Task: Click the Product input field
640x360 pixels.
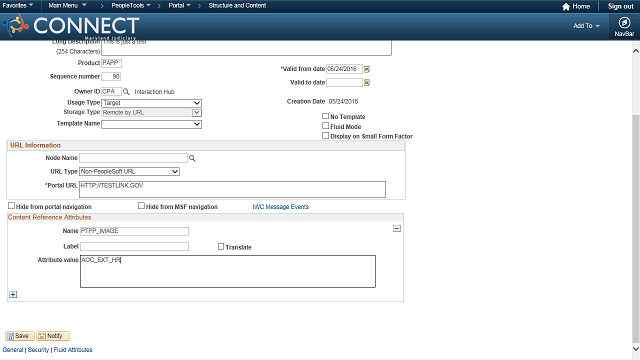Action: 111,63
